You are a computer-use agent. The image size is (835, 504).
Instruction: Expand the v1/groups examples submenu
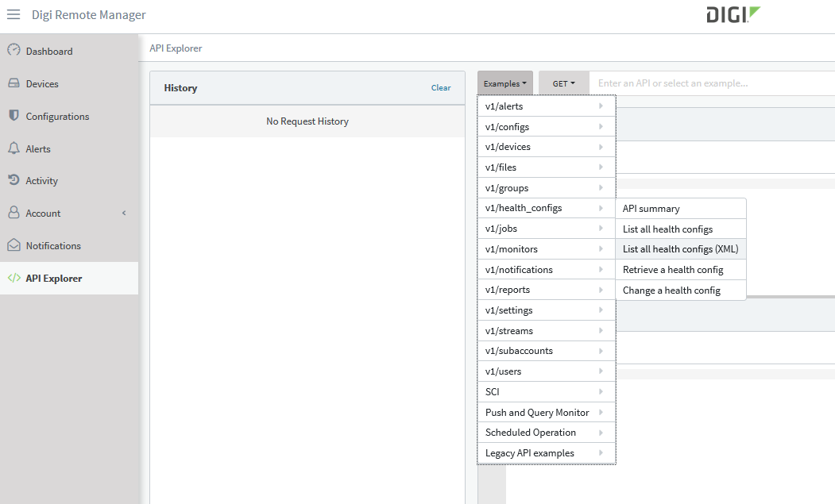click(547, 188)
